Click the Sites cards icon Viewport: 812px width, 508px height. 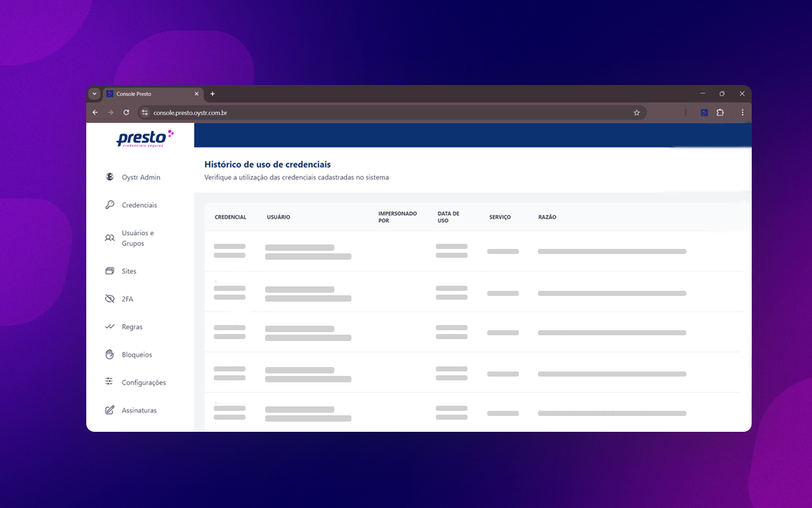pyautogui.click(x=110, y=271)
